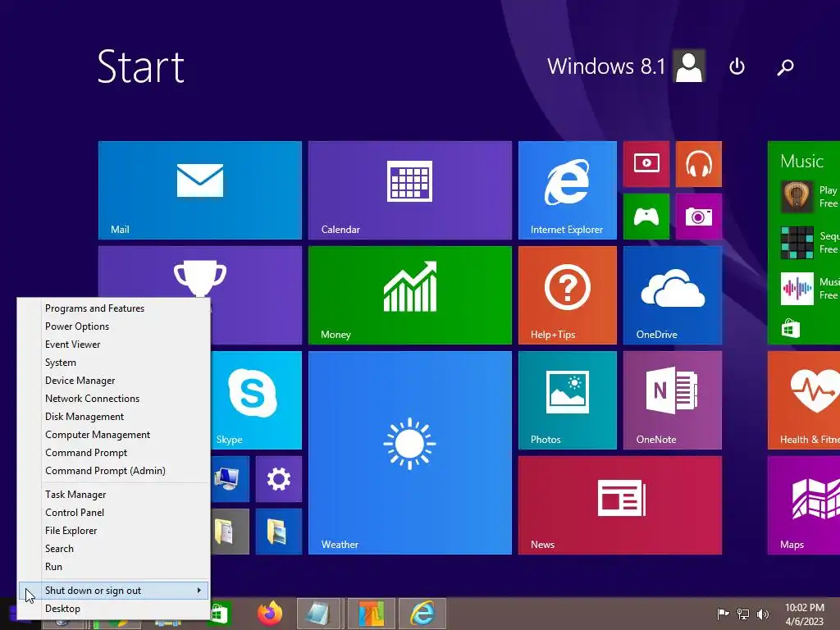This screenshot has height=630, width=840.
Task: Choose Search in the context menu
Action: [113, 549]
